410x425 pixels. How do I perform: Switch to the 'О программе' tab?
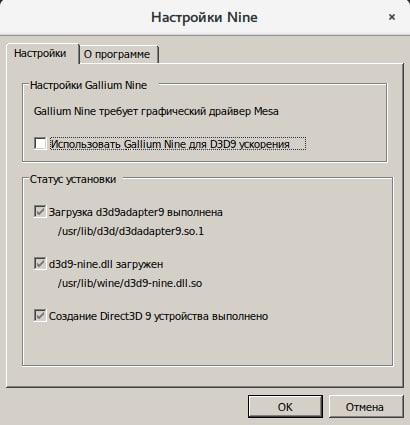coord(118,54)
